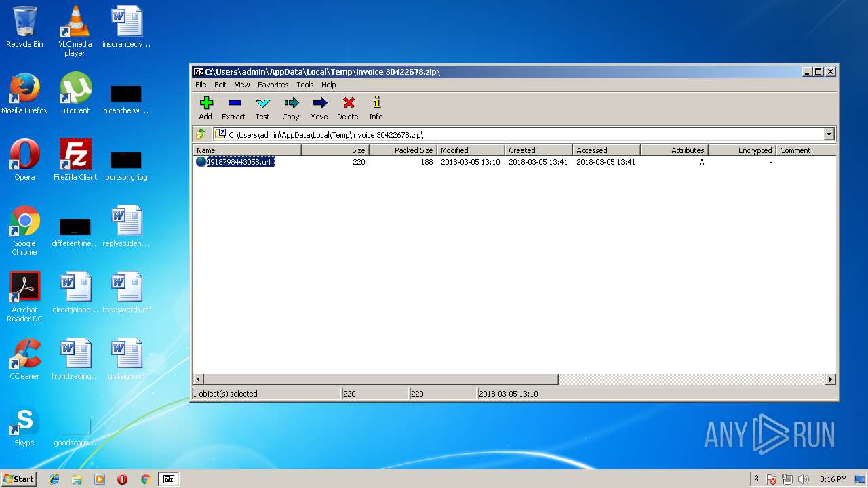Sort by Modified column header
This screenshot has width=868, height=488.
[471, 150]
